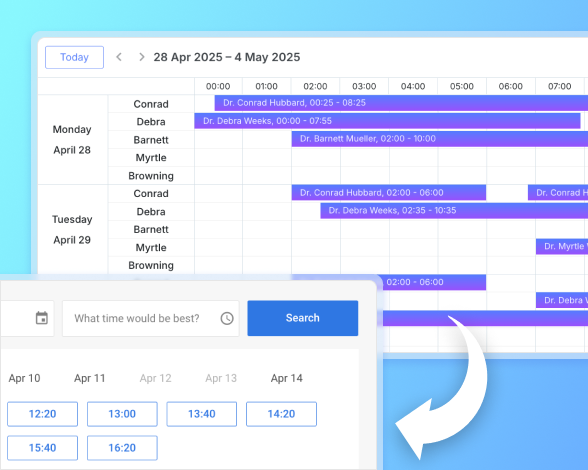588x470 pixels.
Task: Click the 01:00 column header
Action: point(267,86)
